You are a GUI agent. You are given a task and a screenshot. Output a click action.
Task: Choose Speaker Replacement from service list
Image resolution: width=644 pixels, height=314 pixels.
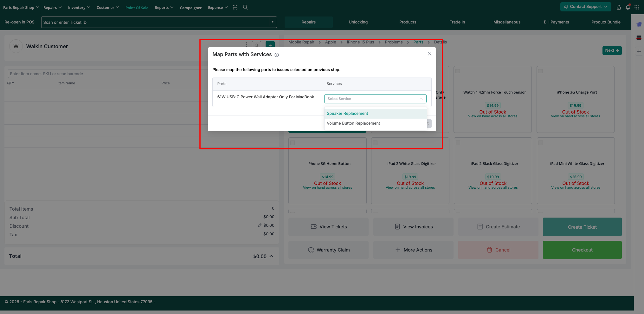[x=347, y=114]
